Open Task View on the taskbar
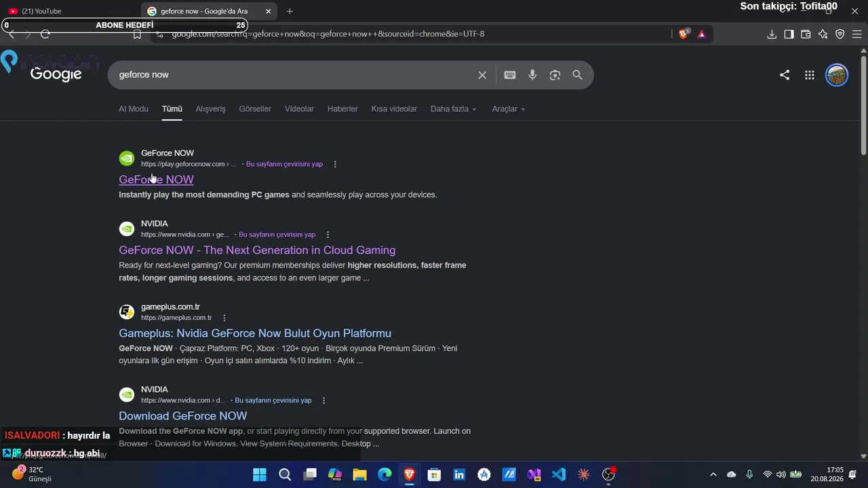The width and height of the screenshot is (868, 488). [x=310, y=474]
